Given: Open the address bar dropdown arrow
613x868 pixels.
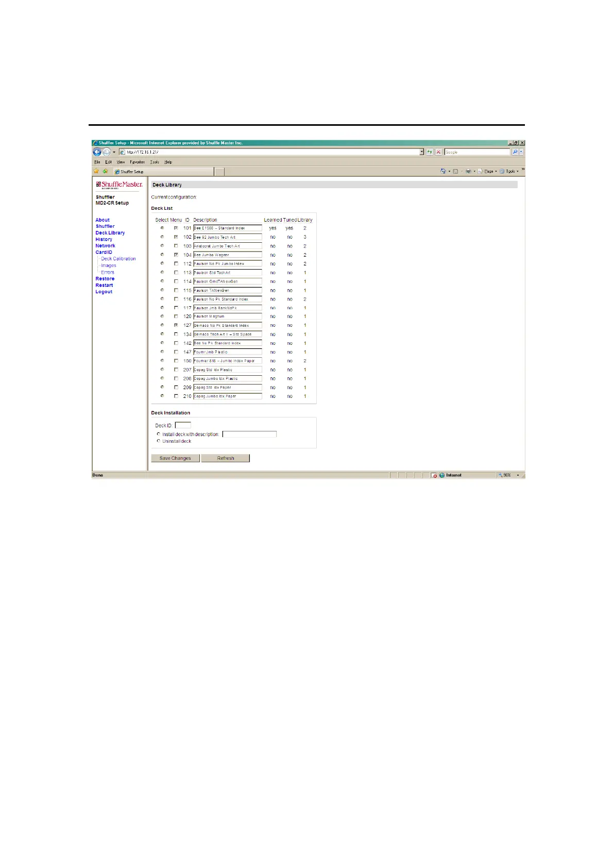Looking at the screenshot, I should 422,152.
